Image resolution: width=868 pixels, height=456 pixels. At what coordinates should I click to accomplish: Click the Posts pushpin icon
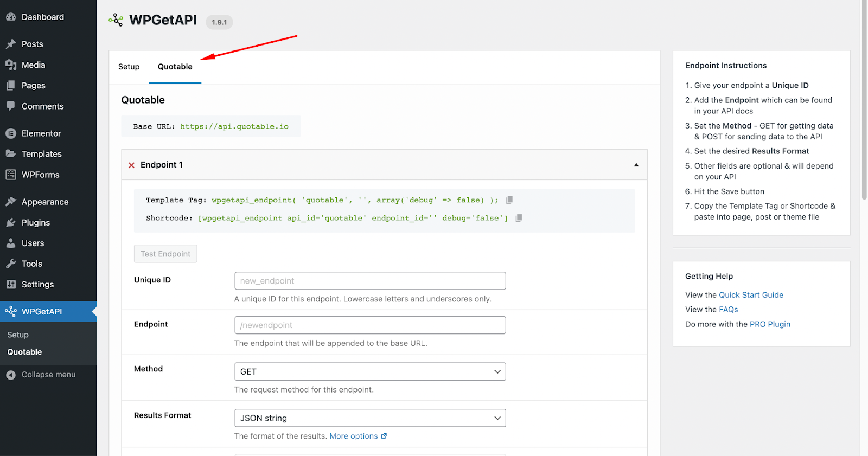pos(11,44)
